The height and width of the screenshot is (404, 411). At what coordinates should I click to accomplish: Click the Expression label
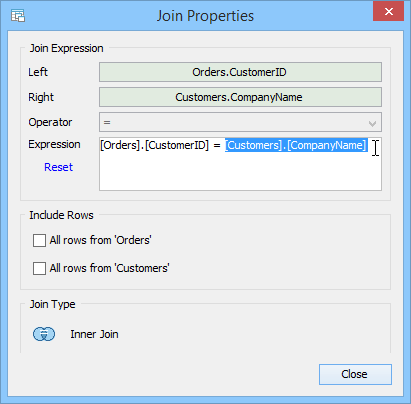tap(54, 144)
